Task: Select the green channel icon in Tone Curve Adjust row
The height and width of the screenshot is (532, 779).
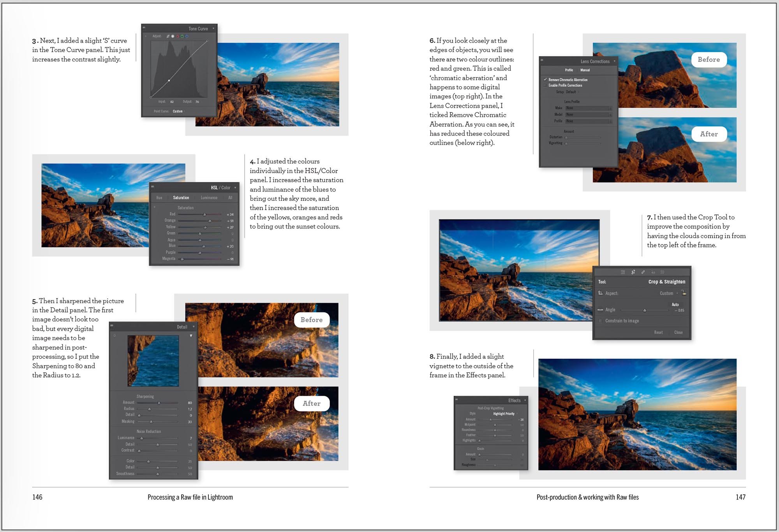Action: [182, 36]
